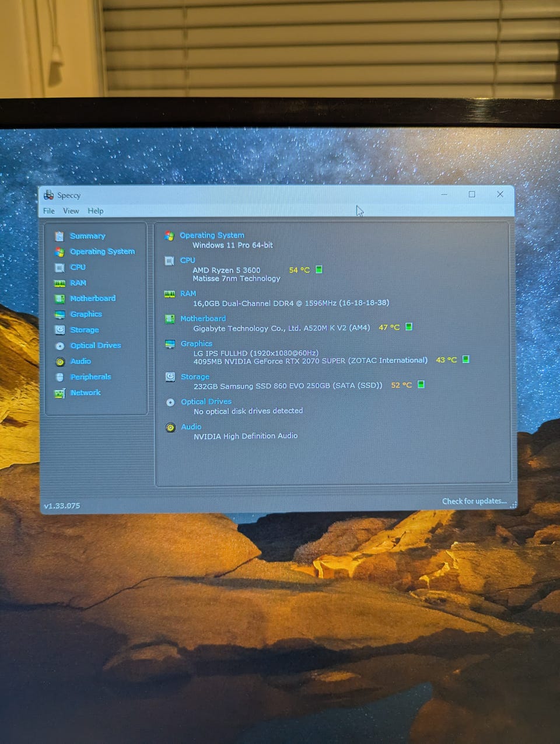Click Check for updates link

474,501
